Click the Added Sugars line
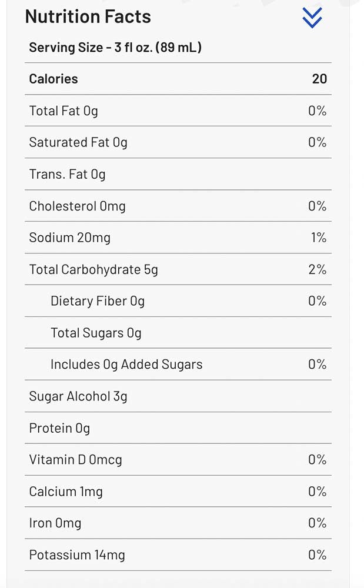 [x=127, y=364]
